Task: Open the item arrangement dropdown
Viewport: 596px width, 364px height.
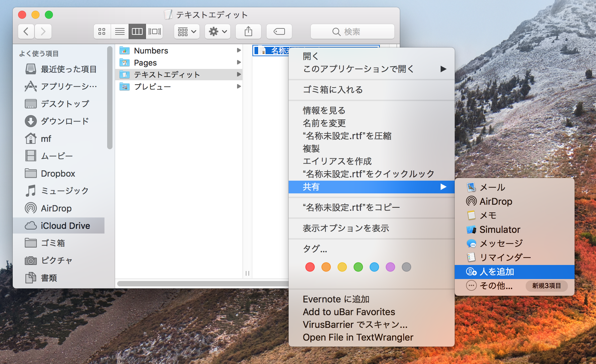Action: pyautogui.click(x=187, y=31)
